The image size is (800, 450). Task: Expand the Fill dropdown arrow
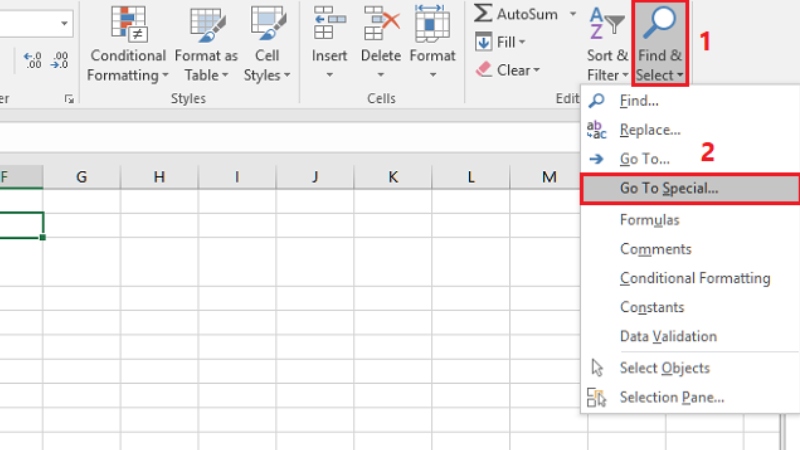pos(522,42)
